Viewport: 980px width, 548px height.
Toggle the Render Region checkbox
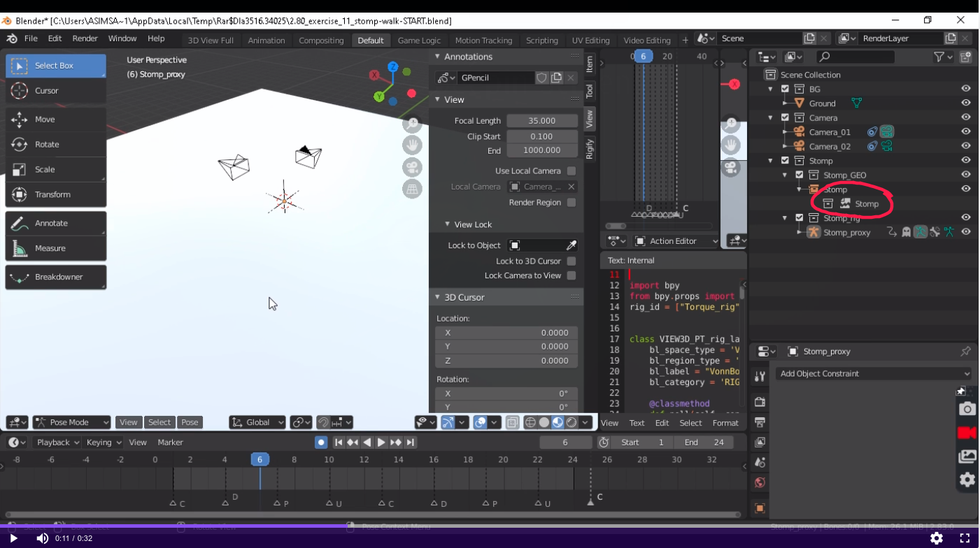pyautogui.click(x=571, y=203)
